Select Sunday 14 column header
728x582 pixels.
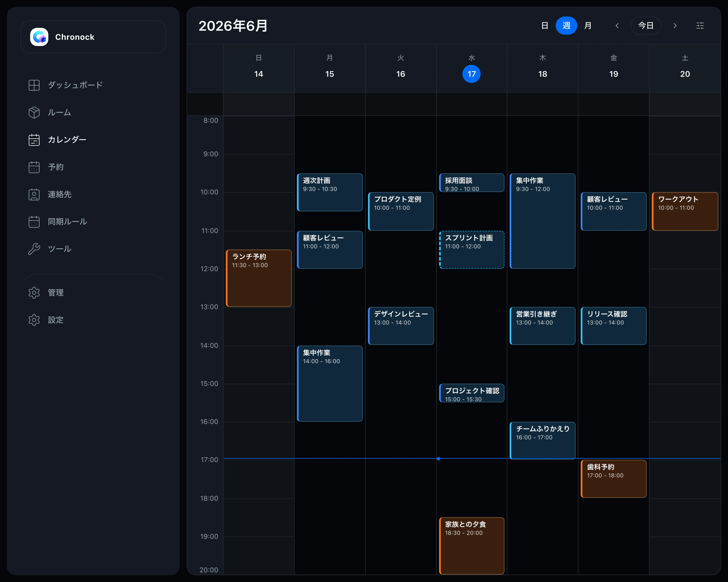[x=259, y=68]
